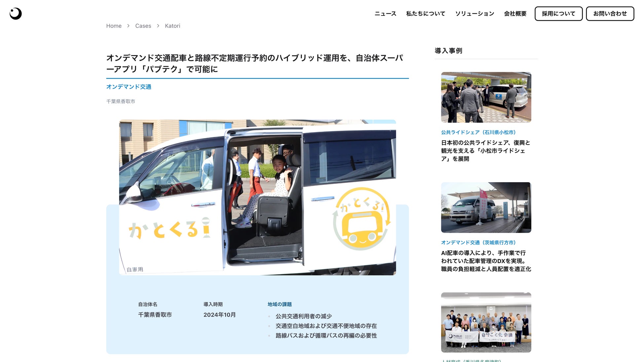Select the オンデマンド交通 category tag
The width and height of the screenshot is (644, 362).
(128, 87)
